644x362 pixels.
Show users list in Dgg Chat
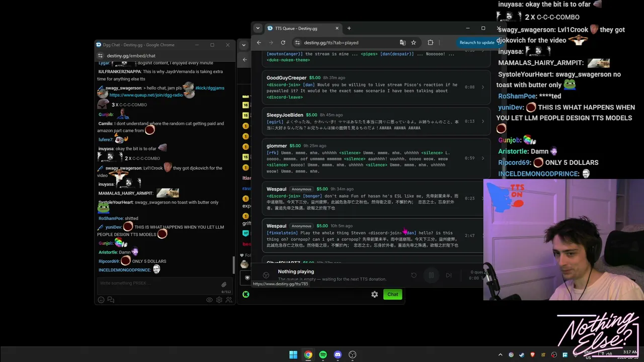[228, 300]
